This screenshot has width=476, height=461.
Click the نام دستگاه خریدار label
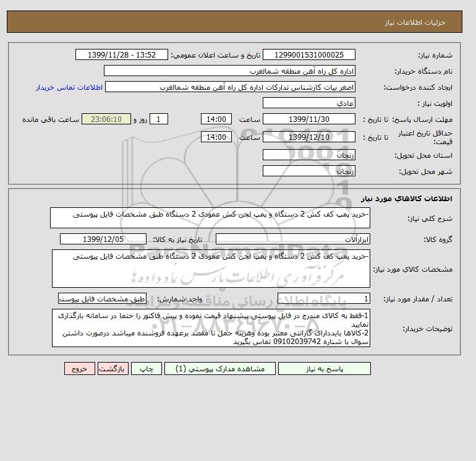tap(423, 71)
